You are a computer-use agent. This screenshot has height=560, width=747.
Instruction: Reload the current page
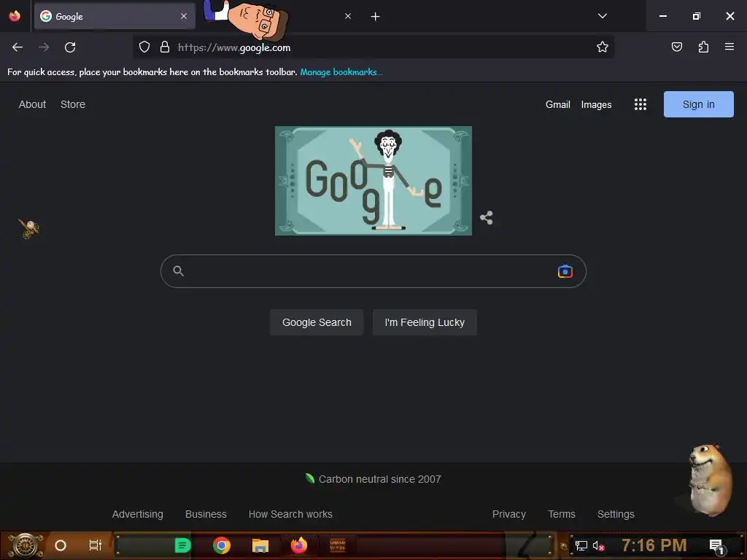tap(70, 47)
